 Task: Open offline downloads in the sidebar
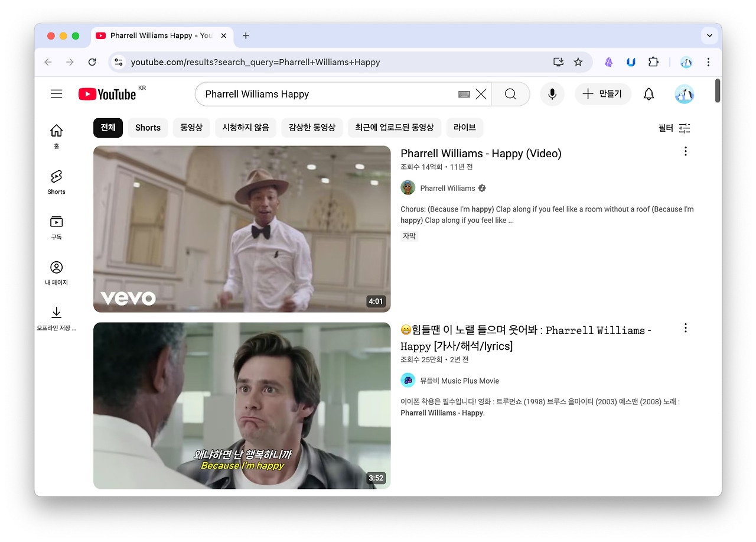56,319
